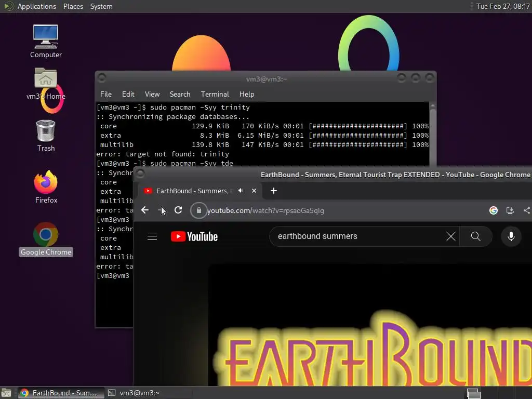Image resolution: width=532 pixels, height=399 pixels.
Task: Click ':: Synchronizing package databases...' text
Action: click(172, 117)
